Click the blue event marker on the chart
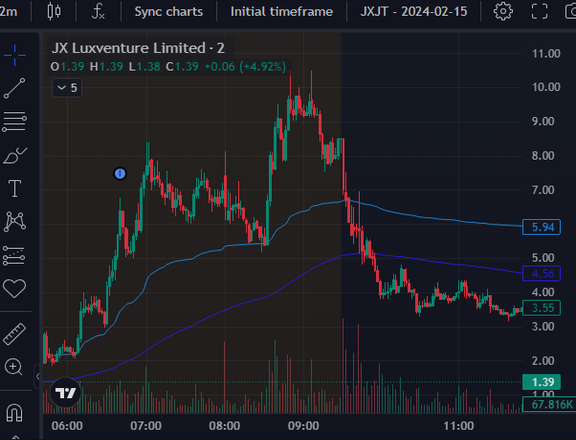This screenshot has width=576, height=440. point(120,173)
